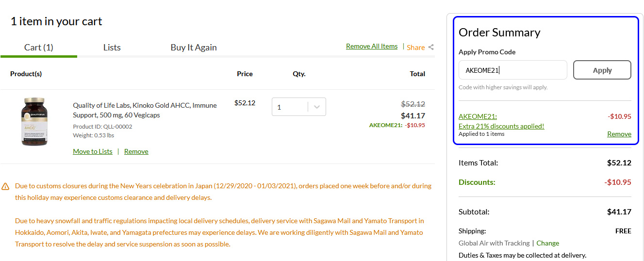Click the AHCC bottle product thumbnail
Image resolution: width=644 pixels, height=261 pixels.
point(34,122)
